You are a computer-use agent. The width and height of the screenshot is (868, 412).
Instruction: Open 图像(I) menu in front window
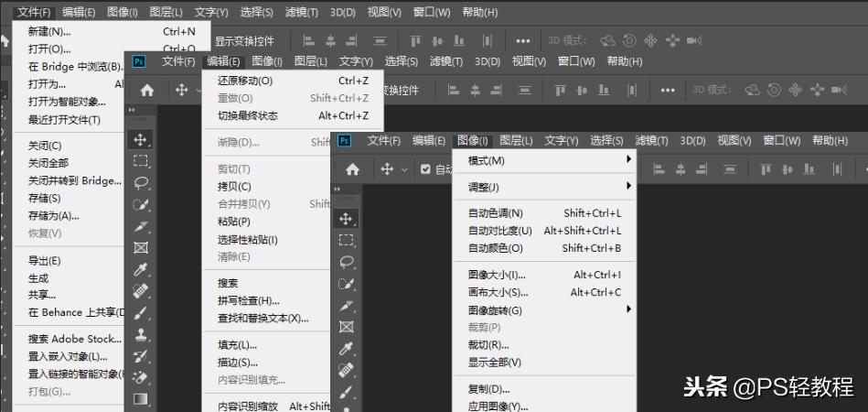pyautogui.click(x=473, y=141)
